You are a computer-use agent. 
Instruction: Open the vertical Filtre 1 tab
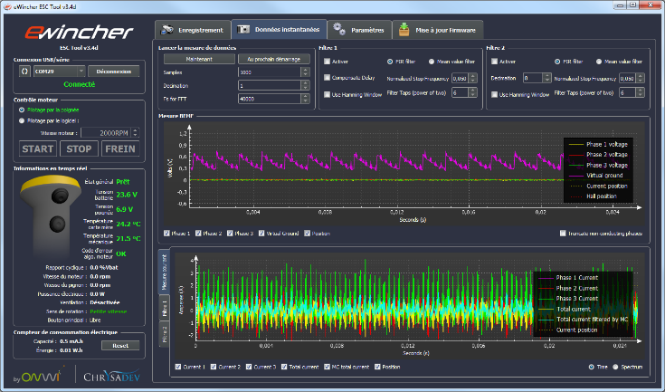tap(164, 308)
